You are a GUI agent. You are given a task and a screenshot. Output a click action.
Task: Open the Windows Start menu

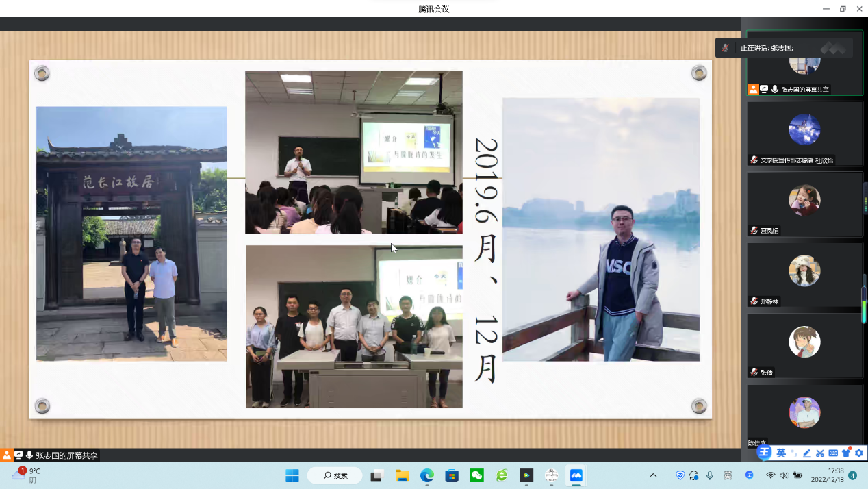point(292,475)
